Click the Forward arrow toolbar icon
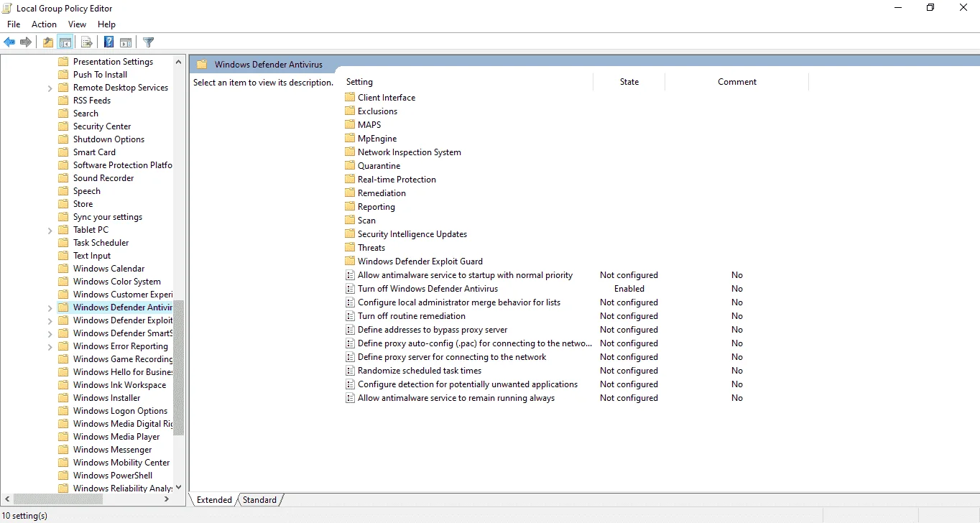Viewport: 980px width, 523px height. pos(26,42)
